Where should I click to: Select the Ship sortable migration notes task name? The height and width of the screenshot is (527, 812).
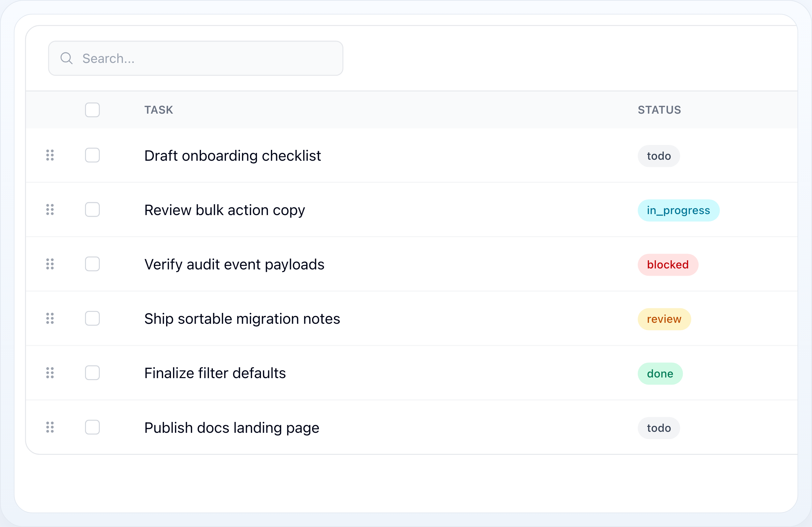coord(242,319)
